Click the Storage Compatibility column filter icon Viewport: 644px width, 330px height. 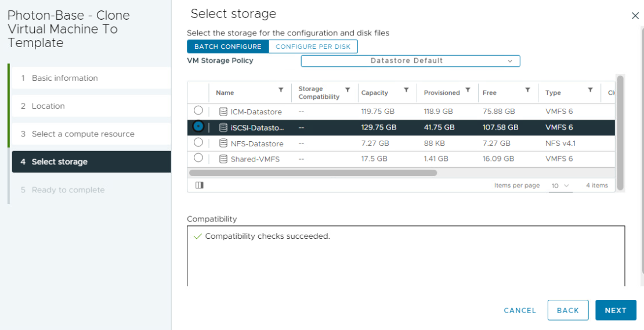tap(348, 89)
